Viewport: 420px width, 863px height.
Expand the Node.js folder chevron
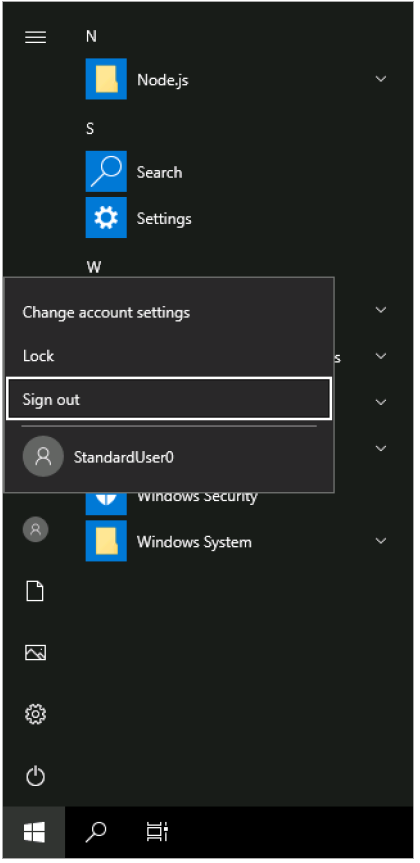380,79
